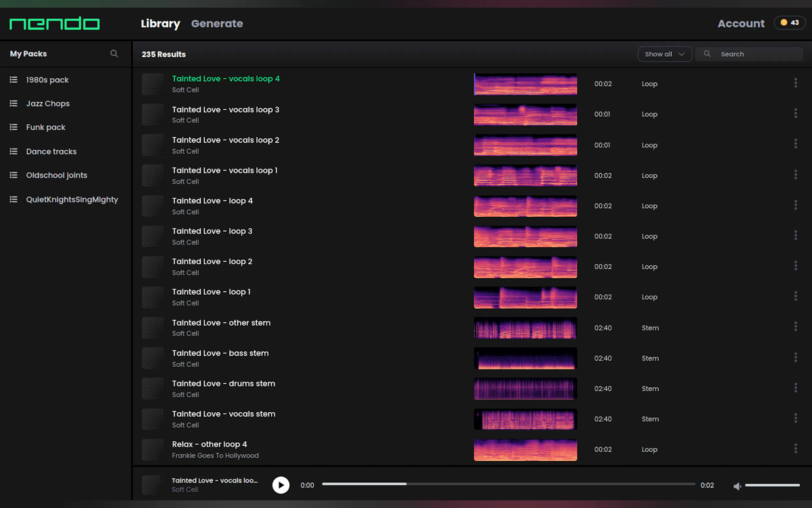Open the Funk pack

coord(46,127)
